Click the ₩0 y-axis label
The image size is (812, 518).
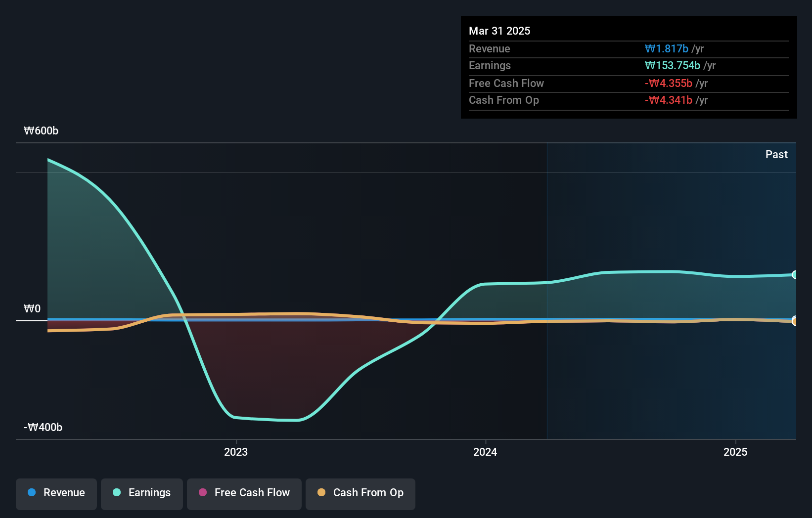click(32, 308)
